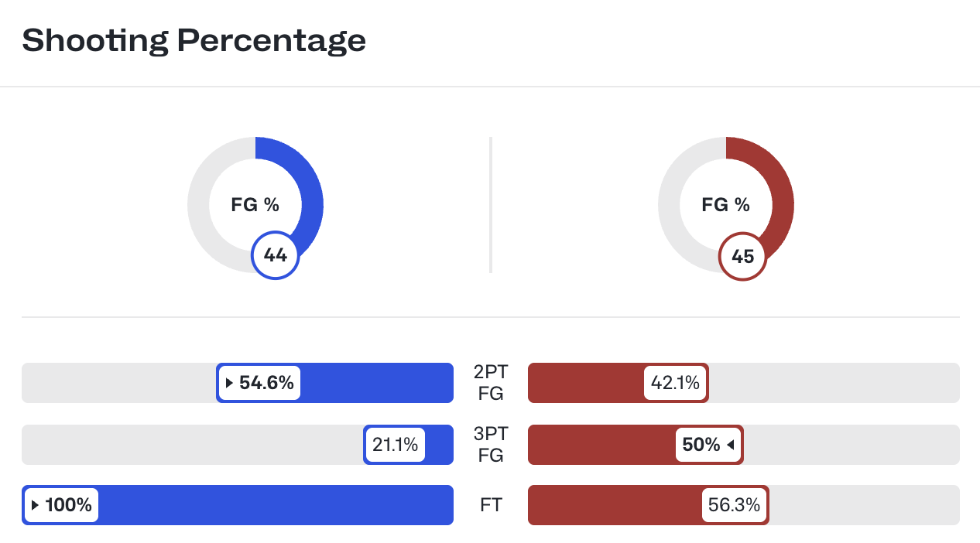This screenshot has width=980, height=543.
Task: Click the Shooting Percentage heading
Action: (x=194, y=40)
